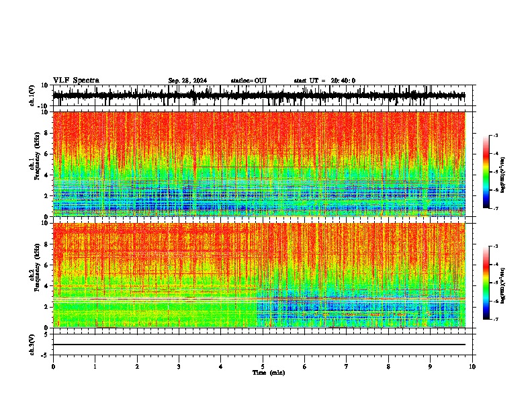
Task: Click the ch.1 spectrogram color scale bar
Action: [486, 172]
